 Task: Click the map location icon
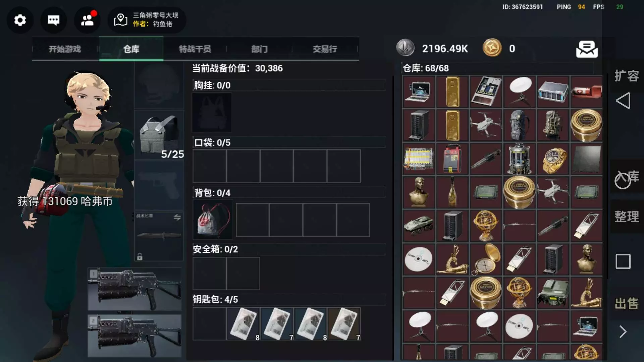coord(120,20)
